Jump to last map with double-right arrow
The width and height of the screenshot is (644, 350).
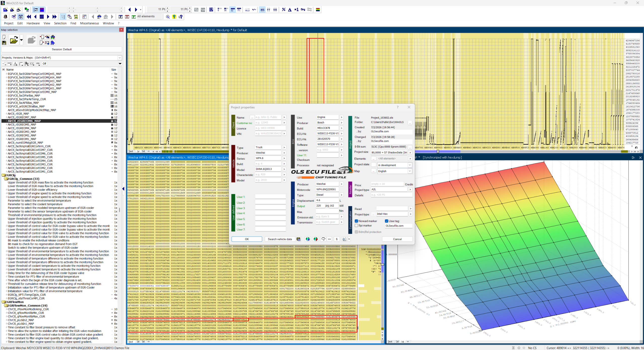click(x=55, y=17)
